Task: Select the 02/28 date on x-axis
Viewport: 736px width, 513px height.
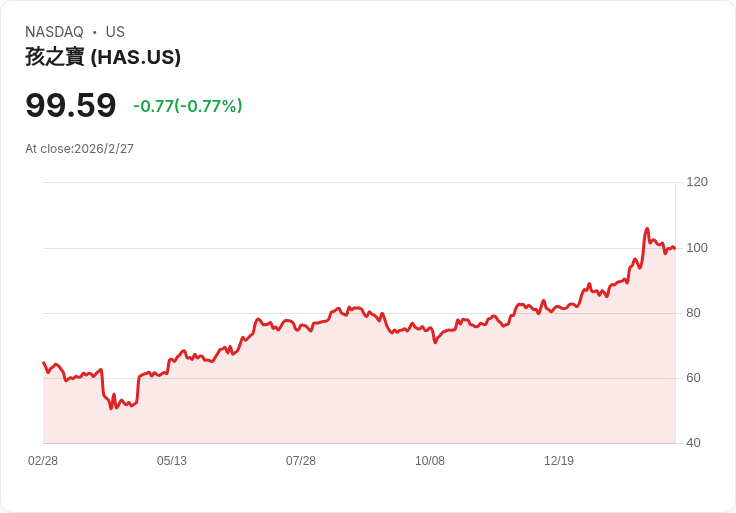Action: [43, 461]
